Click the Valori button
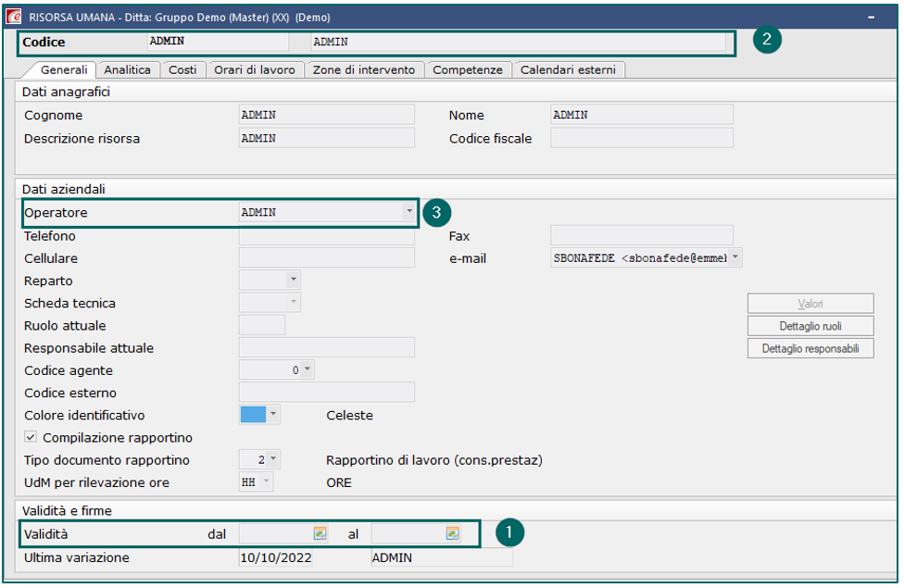 click(810, 304)
